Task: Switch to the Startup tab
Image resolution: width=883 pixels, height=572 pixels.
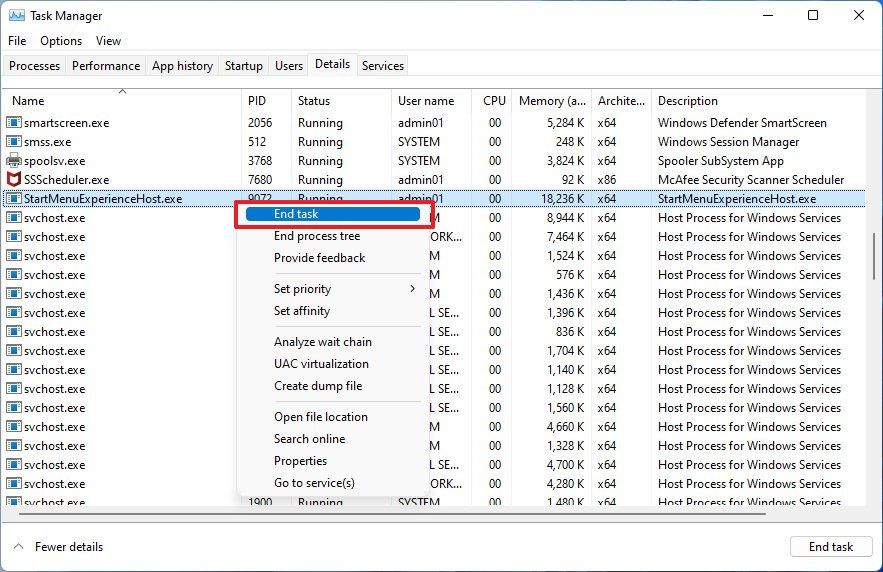Action: (243, 66)
